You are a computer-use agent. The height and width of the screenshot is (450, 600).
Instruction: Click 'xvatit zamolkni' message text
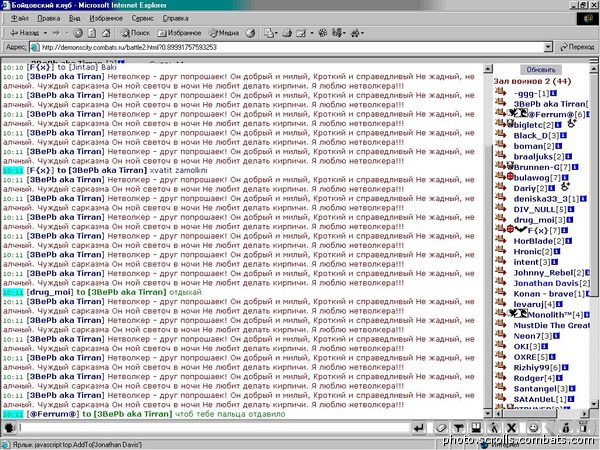click(x=178, y=170)
